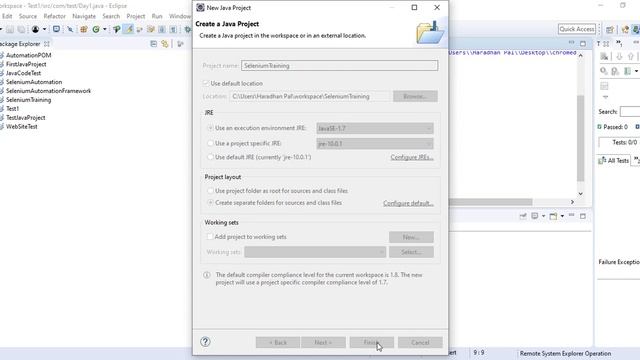Click the green New Java Class toolbar icon
The height and width of the screenshot is (360, 640).
(x=96, y=29)
